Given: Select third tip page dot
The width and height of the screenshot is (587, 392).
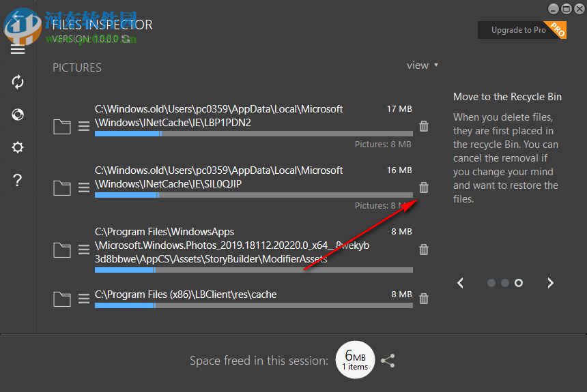Looking at the screenshot, I should (x=519, y=283).
